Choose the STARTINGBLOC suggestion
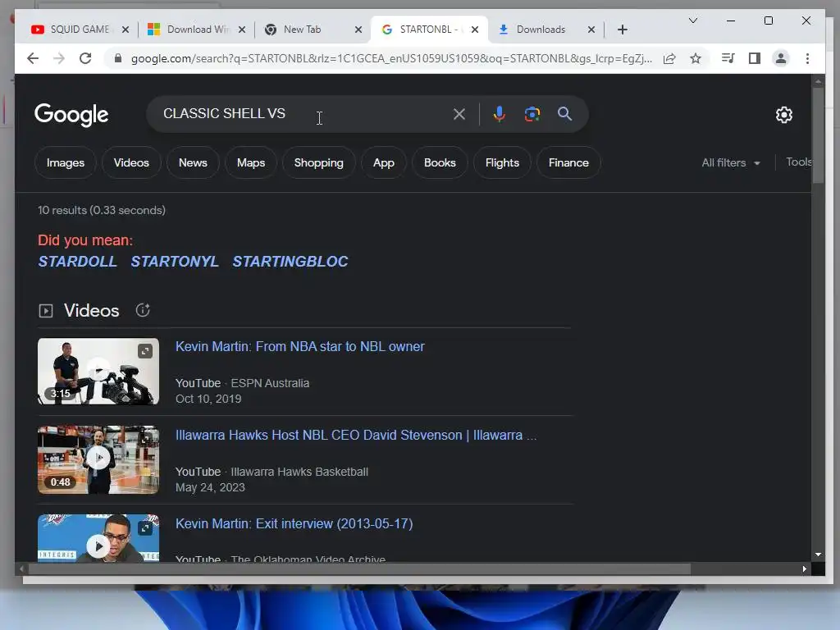 [x=290, y=262]
